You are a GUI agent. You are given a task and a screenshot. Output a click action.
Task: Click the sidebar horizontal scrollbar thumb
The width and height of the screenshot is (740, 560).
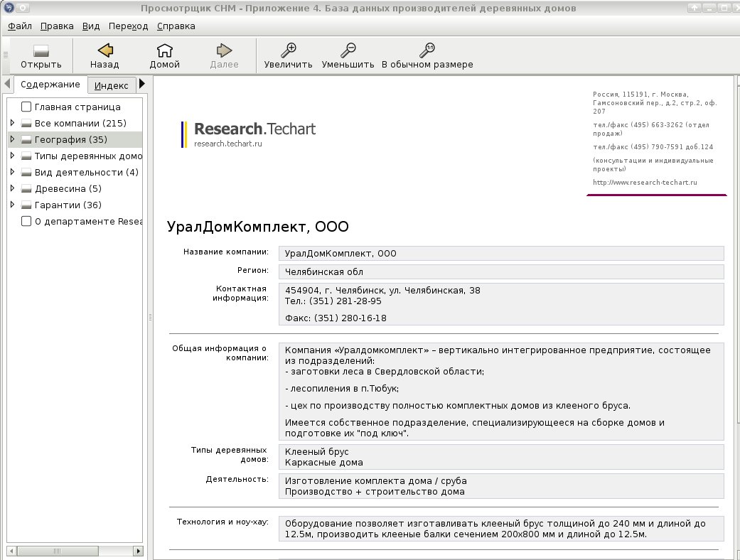point(58,551)
